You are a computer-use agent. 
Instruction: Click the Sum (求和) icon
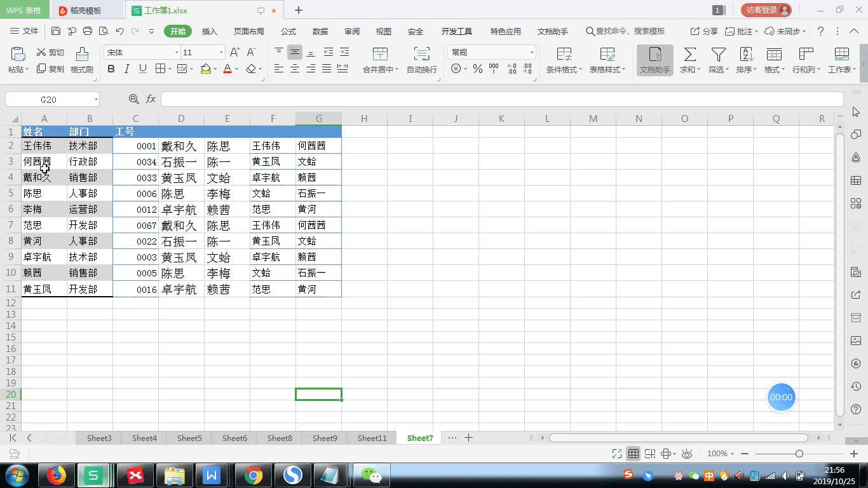point(689,55)
